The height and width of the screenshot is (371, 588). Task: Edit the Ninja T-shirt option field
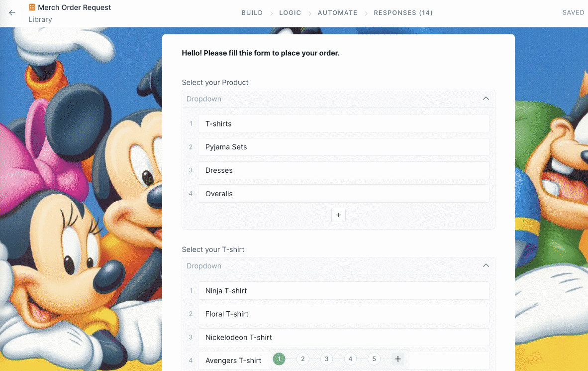pyautogui.click(x=344, y=291)
